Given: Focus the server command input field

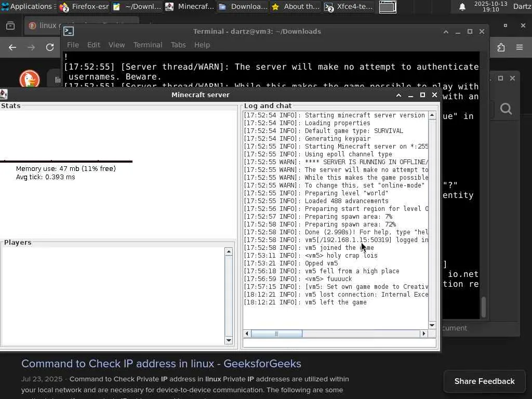Looking at the screenshot, I should pos(340,343).
